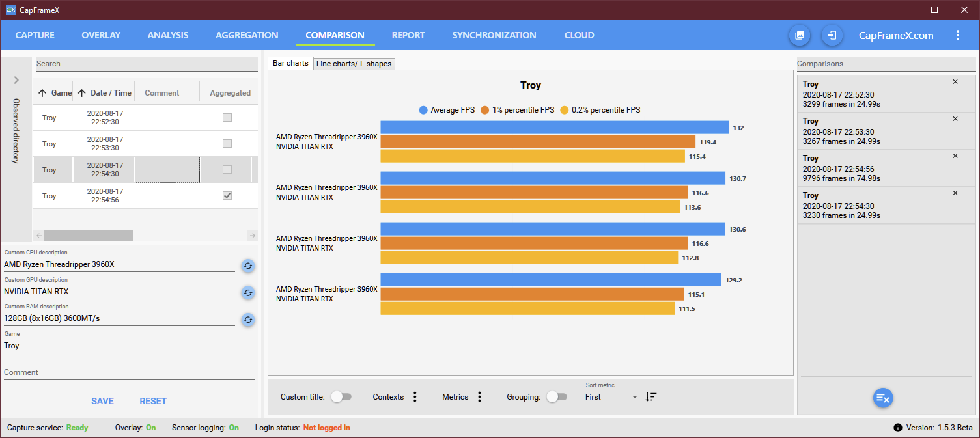Viewport: 980px width, 438px height.
Task: Click the CapFrameX app logo icon
Action: coord(10,10)
